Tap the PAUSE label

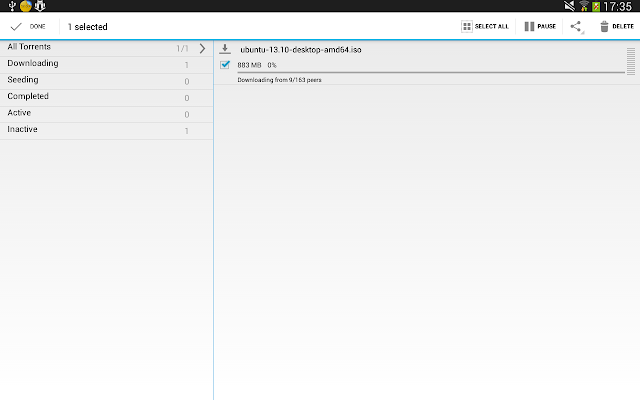click(547, 27)
